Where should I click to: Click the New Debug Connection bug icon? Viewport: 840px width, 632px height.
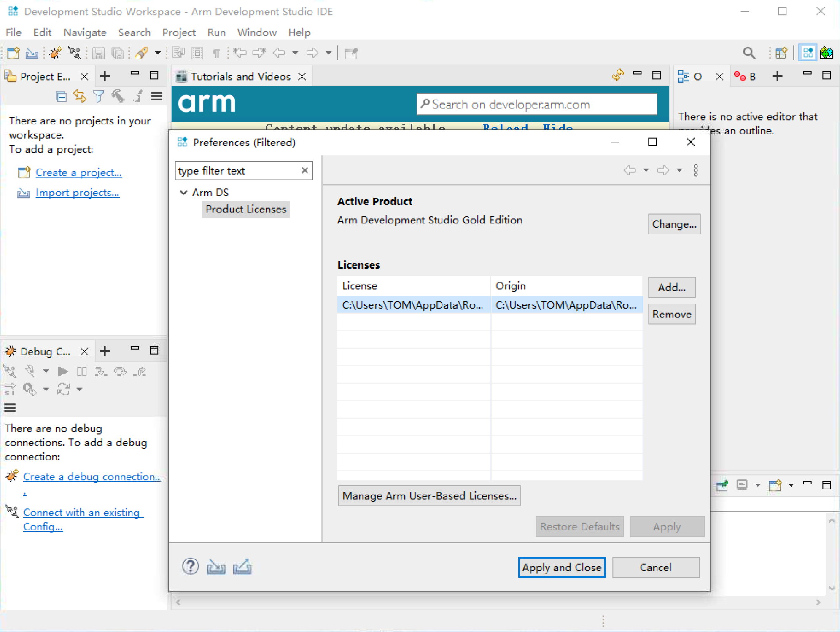[55, 53]
